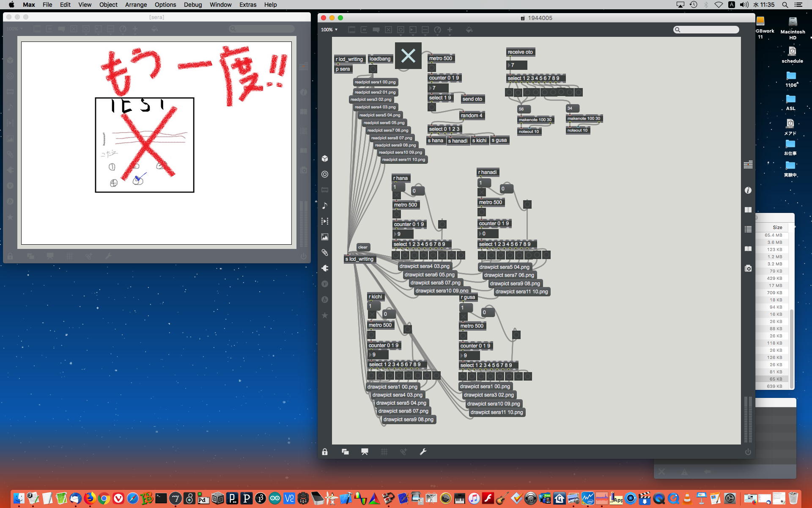Open the audio note icon in left sidebar
The image size is (812, 508).
click(x=325, y=206)
